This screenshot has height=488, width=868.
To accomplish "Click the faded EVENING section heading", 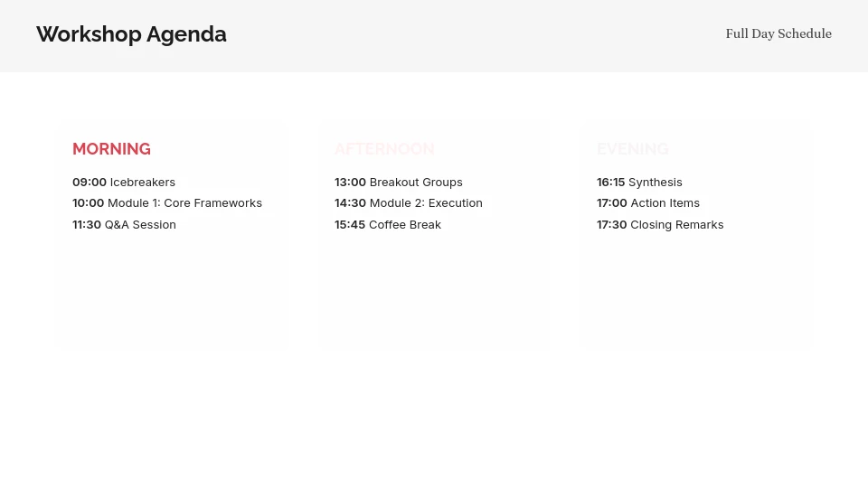I will click(x=632, y=149).
